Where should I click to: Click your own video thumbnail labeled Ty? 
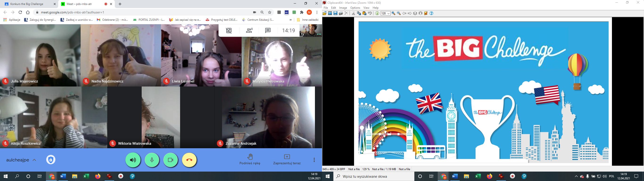pyautogui.click(x=311, y=30)
